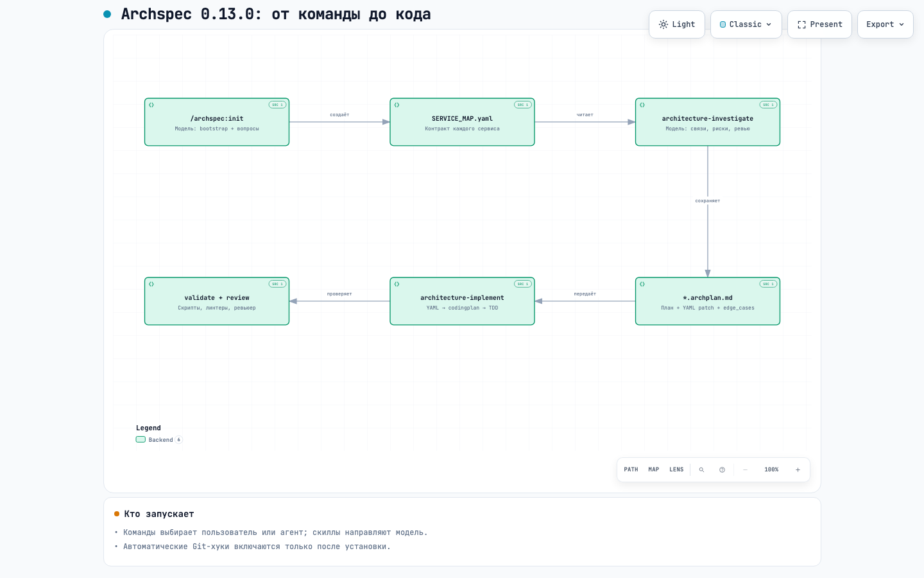Select the architecture-investigate node title
924x578 pixels.
pos(708,119)
